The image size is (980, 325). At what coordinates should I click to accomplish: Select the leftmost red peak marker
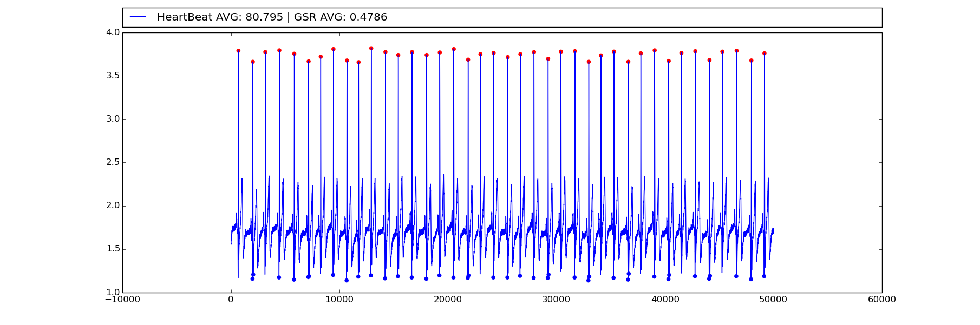[238, 51]
